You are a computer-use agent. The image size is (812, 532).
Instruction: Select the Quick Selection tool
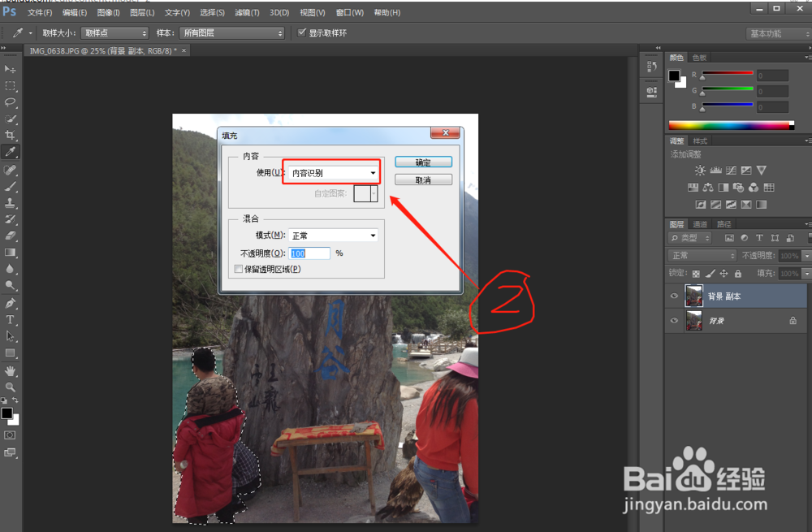pyautogui.click(x=10, y=119)
